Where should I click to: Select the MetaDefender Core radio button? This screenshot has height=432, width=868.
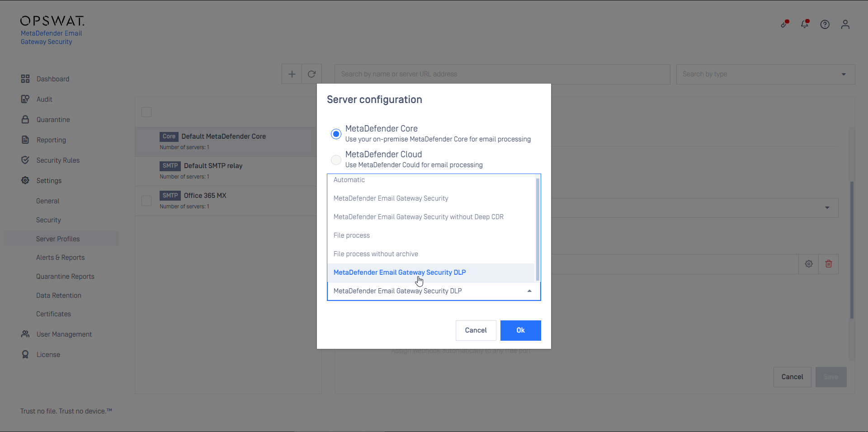tap(336, 134)
